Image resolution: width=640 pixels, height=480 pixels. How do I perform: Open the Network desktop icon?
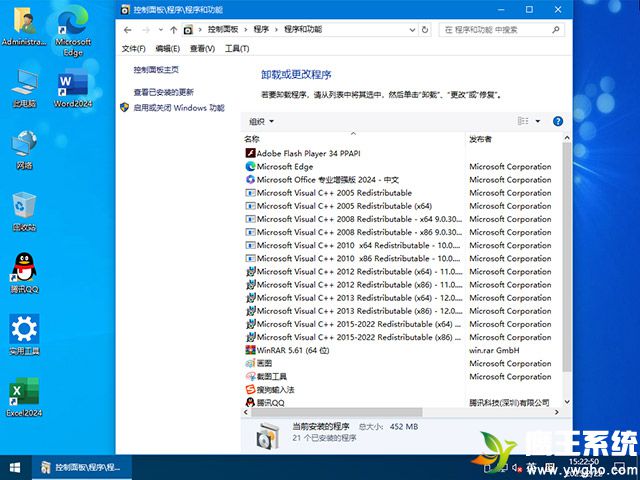click(24, 149)
